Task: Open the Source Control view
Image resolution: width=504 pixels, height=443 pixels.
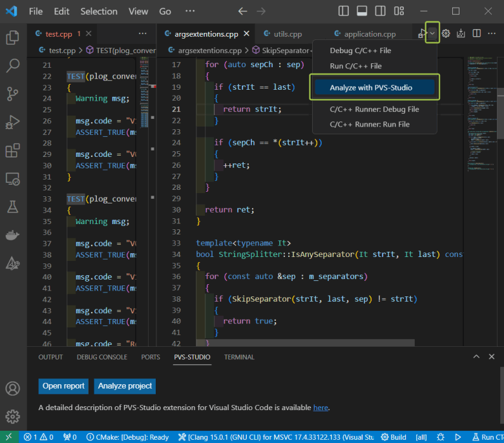Action: tap(12, 94)
